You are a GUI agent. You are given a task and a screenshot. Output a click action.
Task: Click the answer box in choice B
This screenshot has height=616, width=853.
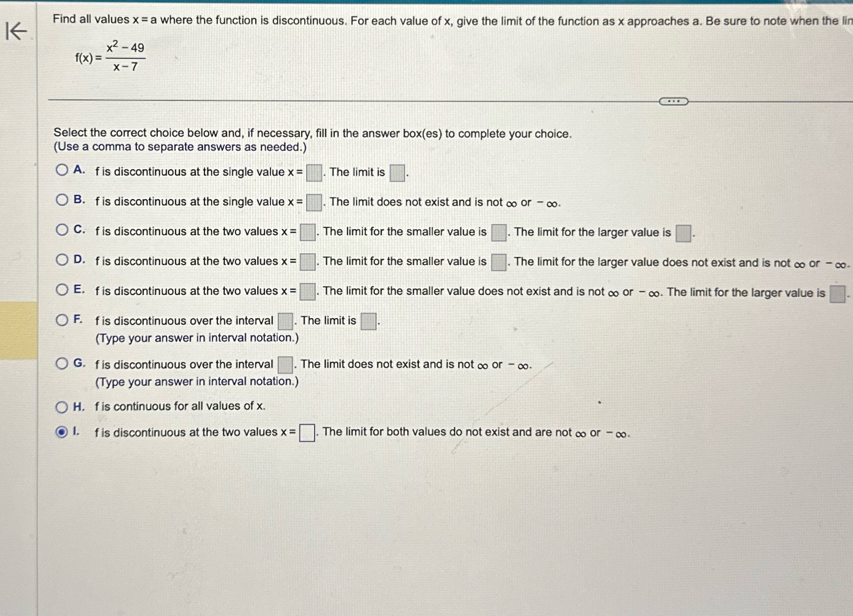pyautogui.click(x=314, y=201)
